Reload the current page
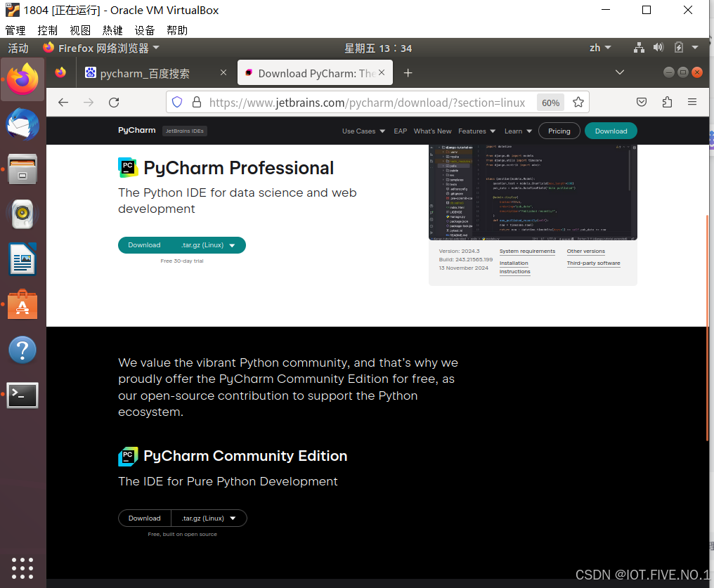 114,103
